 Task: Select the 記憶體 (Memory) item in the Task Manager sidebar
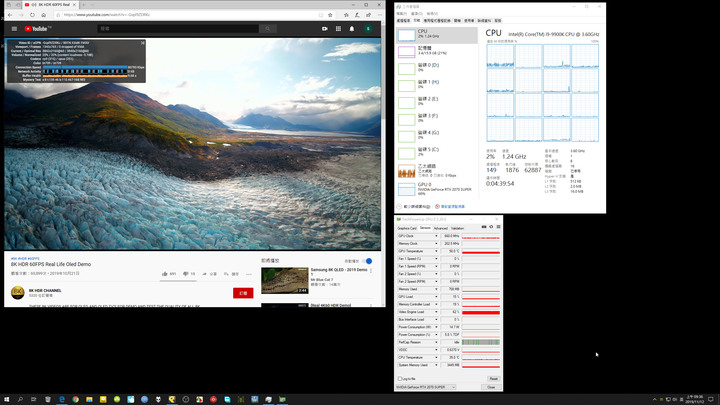pyautogui.click(x=437, y=51)
